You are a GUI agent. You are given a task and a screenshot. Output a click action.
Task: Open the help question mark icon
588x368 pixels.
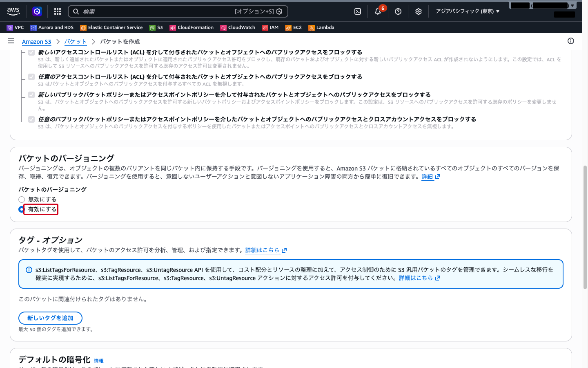tap(398, 11)
